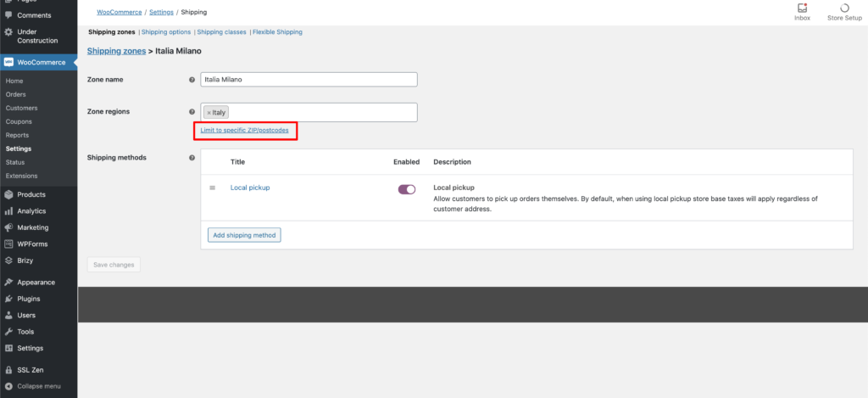Click the bold Local pickup description title
868x398 pixels.
[454, 188]
